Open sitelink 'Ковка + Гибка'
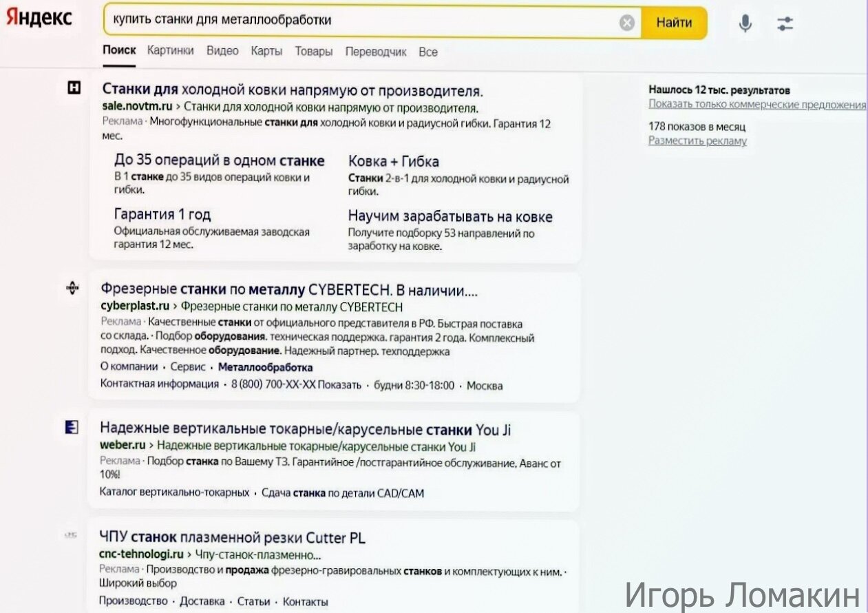The image size is (868, 613). click(394, 162)
